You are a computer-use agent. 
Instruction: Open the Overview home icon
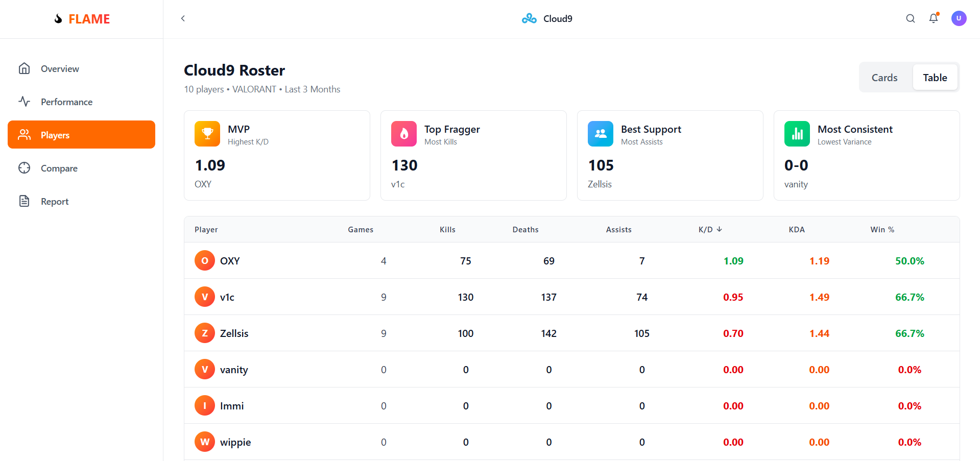24,68
